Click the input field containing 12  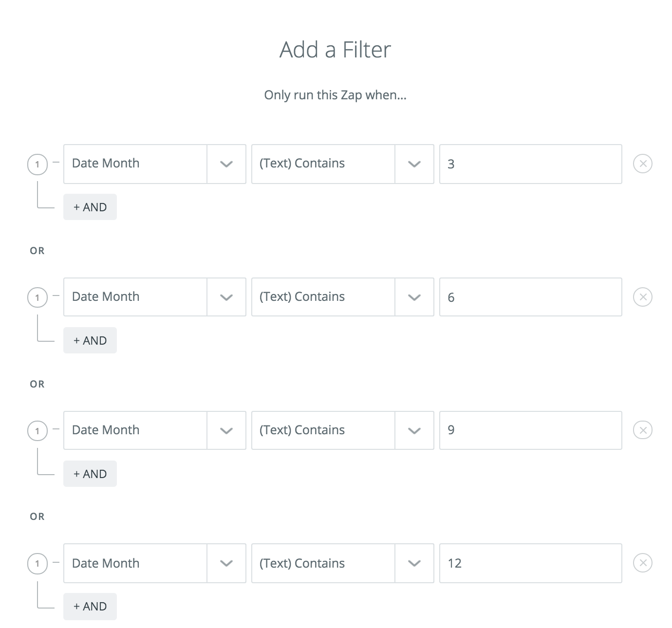[x=530, y=563]
